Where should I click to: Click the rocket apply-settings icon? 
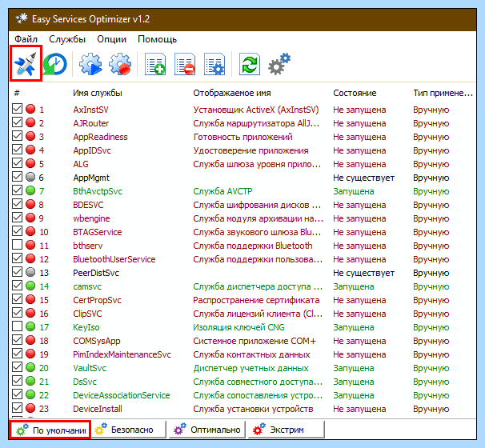pos(26,64)
